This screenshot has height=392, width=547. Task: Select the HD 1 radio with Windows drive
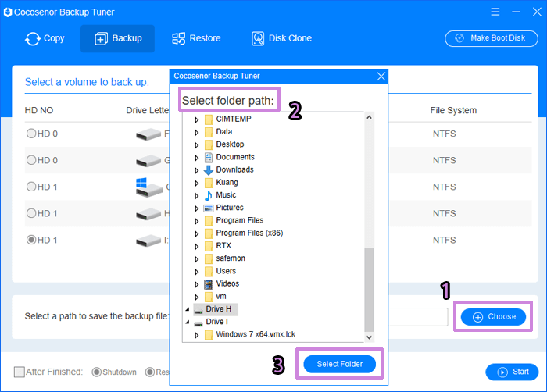coord(31,187)
